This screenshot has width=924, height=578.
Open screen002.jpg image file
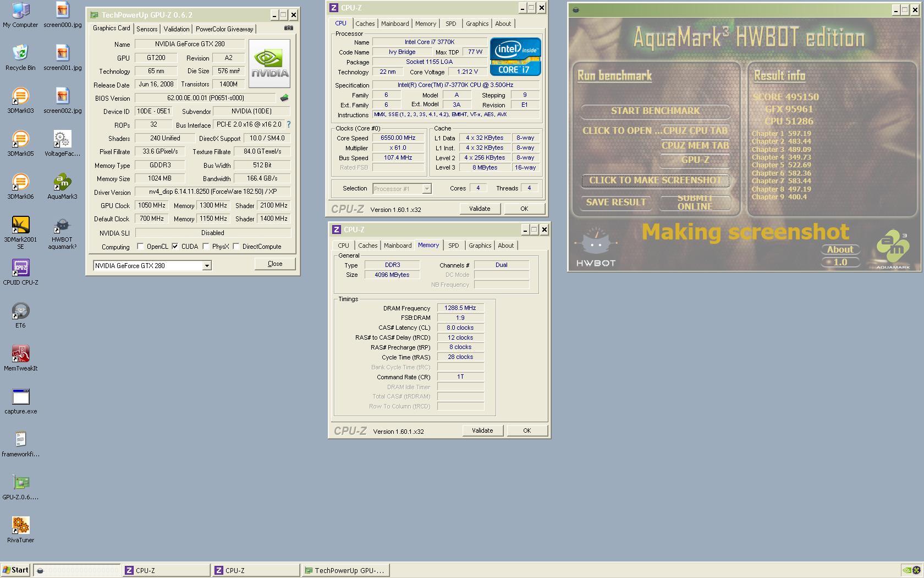point(62,101)
